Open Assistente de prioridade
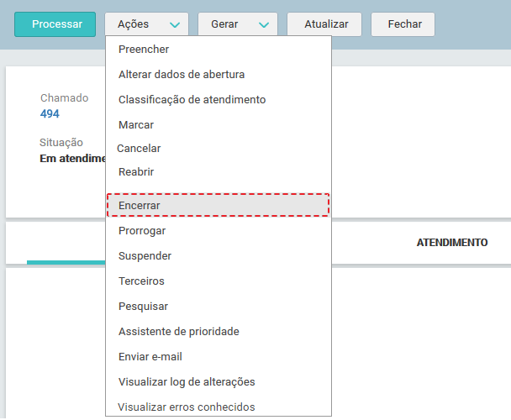Image resolution: width=511 pixels, height=420 pixels. [178, 331]
